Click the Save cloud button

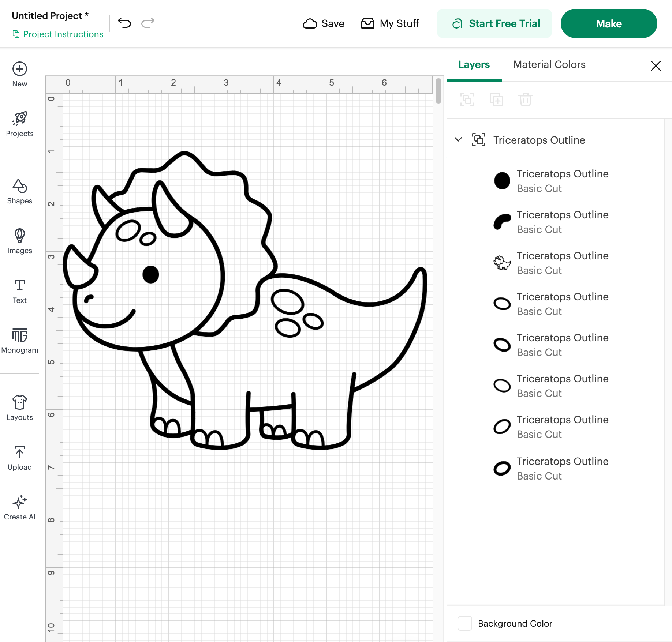324,23
